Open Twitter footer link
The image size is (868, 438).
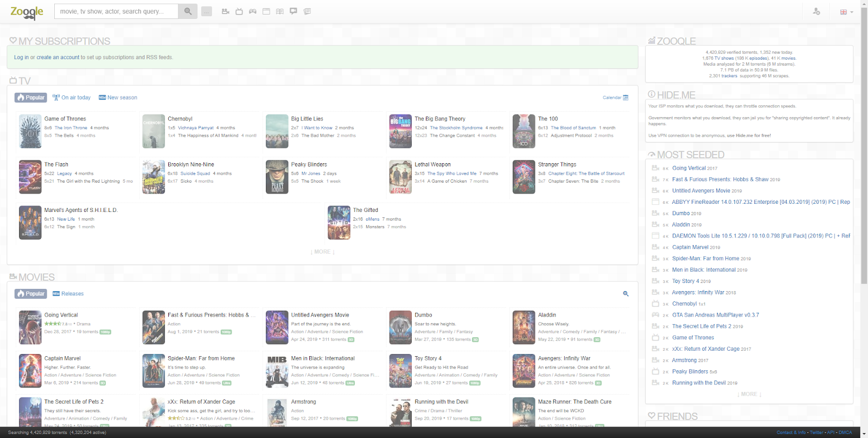[x=816, y=433]
